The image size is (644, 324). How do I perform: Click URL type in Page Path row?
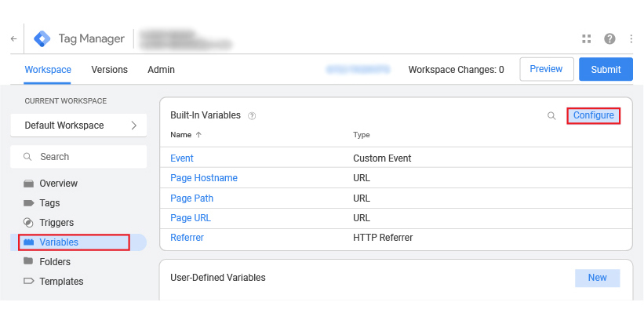[x=362, y=198]
